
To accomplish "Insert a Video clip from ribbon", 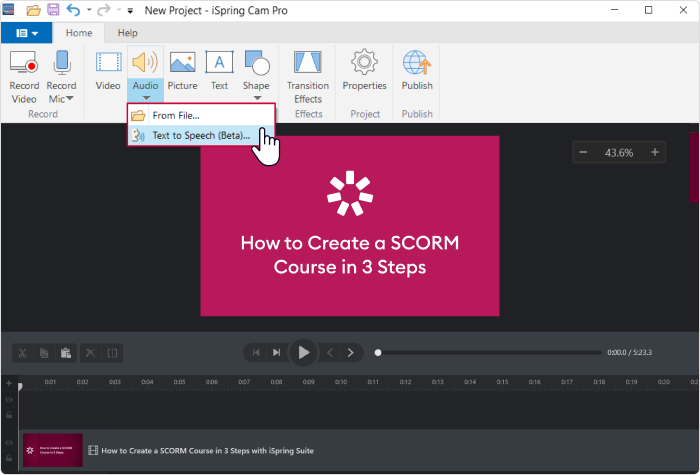I will point(108,71).
